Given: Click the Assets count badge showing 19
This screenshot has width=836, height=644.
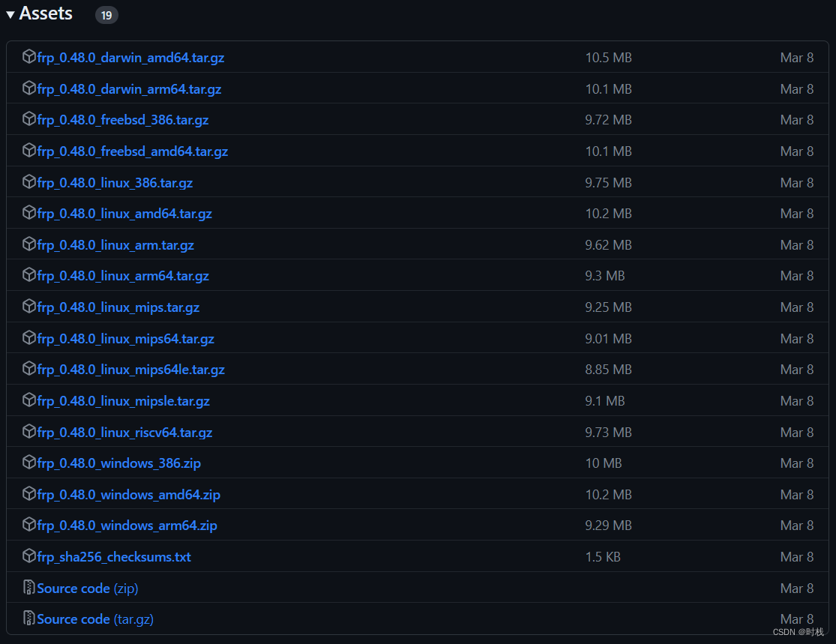Looking at the screenshot, I should 106,15.
